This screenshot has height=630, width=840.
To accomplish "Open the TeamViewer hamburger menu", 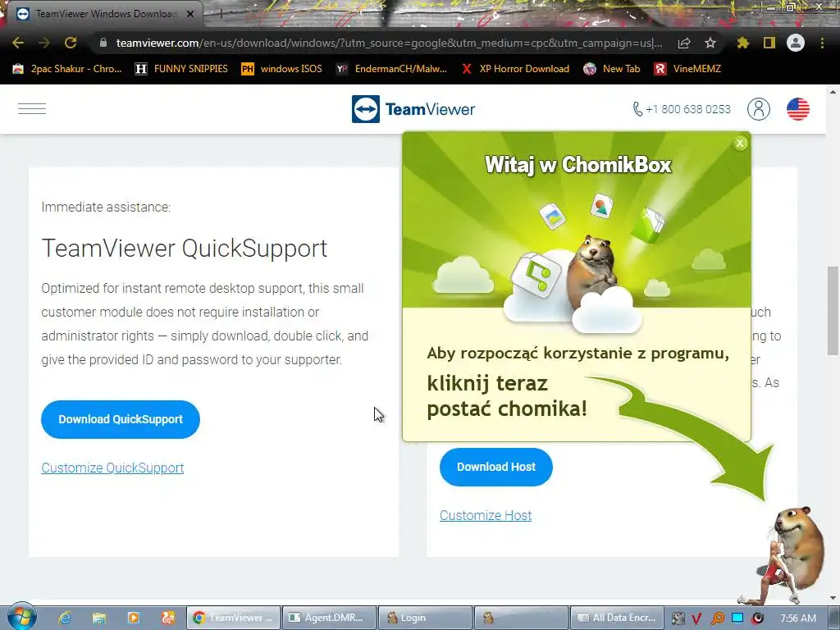I will coord(32,109).
